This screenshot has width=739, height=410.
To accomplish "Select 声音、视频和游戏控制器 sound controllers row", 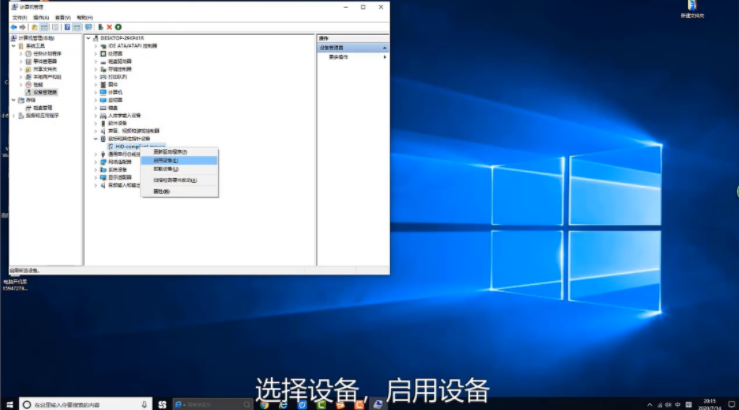I will (x=134, y=131).
